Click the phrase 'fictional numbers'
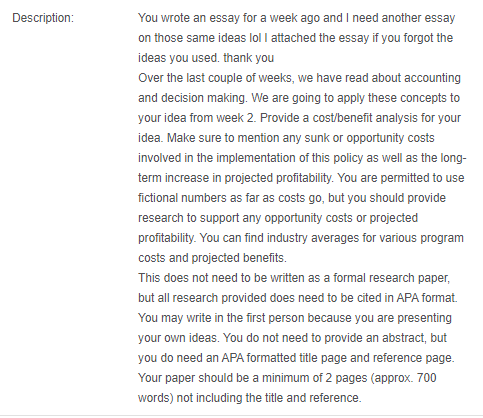 click(182, 198)
